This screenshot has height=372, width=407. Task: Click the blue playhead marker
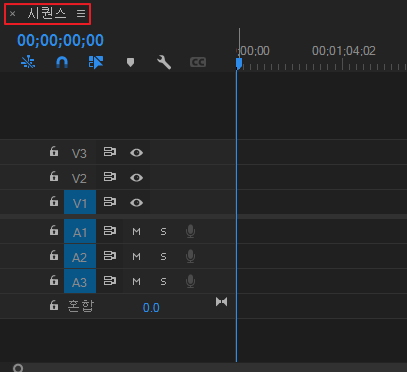tap(239, 64)
